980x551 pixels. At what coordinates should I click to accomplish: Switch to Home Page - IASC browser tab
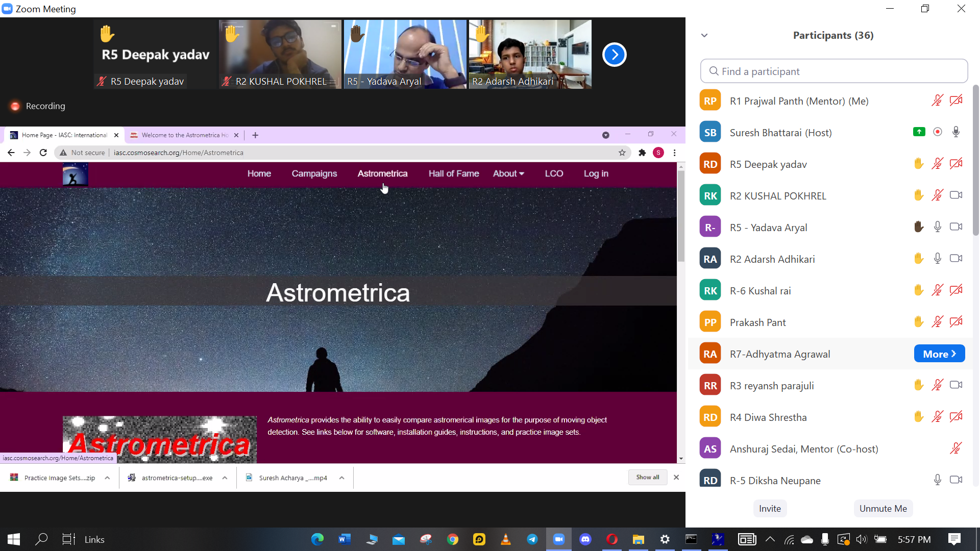coord(64,135)
